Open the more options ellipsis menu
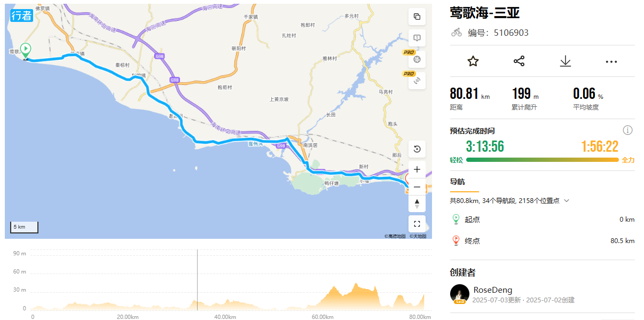This screenshot has width=644, height=320. (x=610, y=61)
